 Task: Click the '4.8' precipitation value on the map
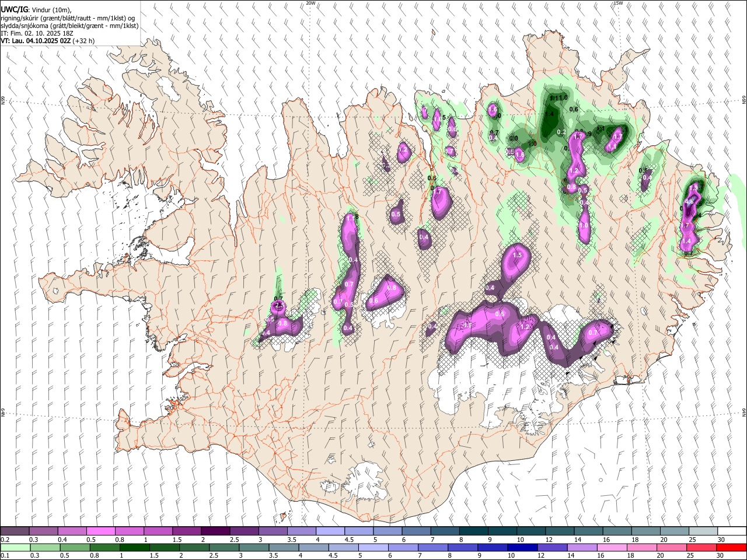coord(689,202)
